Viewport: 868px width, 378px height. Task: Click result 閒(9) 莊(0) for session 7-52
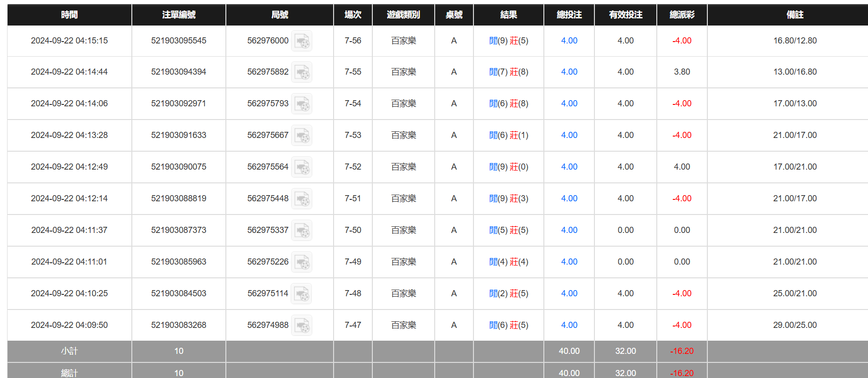click(x=508, y=167)
